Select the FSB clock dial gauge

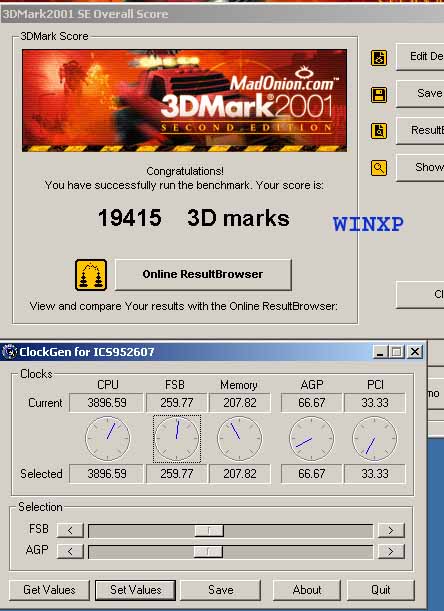[x=177, y=439]
